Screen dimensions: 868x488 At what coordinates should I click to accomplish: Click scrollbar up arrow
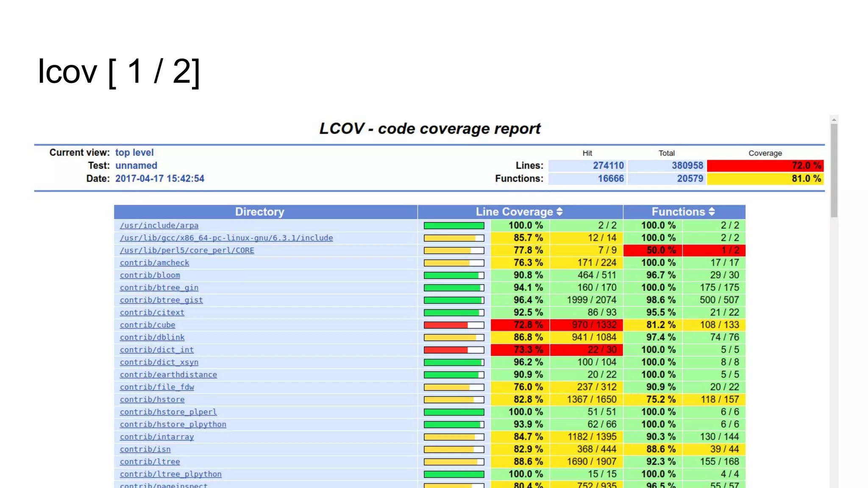click(834, 120)
